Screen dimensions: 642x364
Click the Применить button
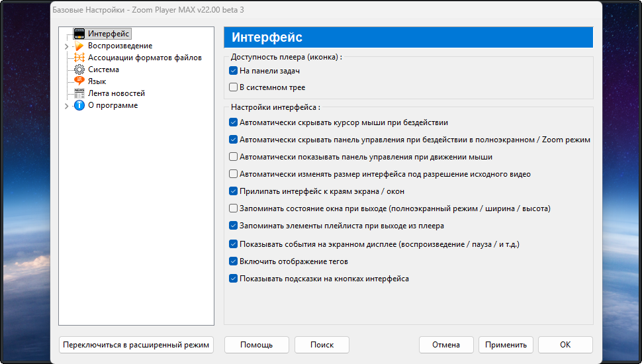pyautogui.click(x=506, y=345)
